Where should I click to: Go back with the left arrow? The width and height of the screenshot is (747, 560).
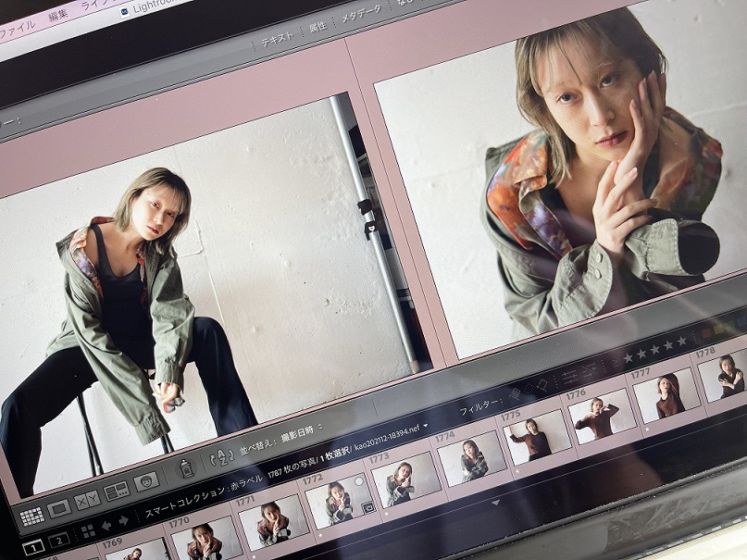click(x=106, y=526)
